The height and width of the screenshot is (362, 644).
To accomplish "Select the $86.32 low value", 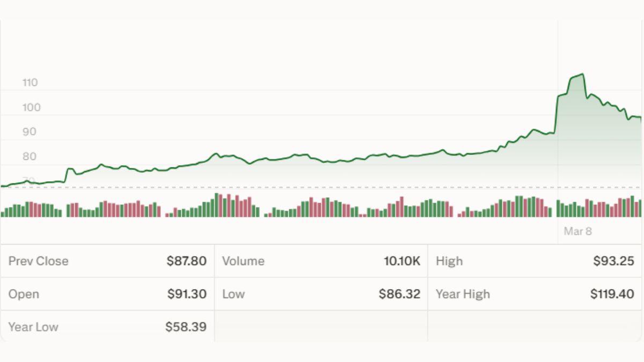I will (x=399, y=294).
